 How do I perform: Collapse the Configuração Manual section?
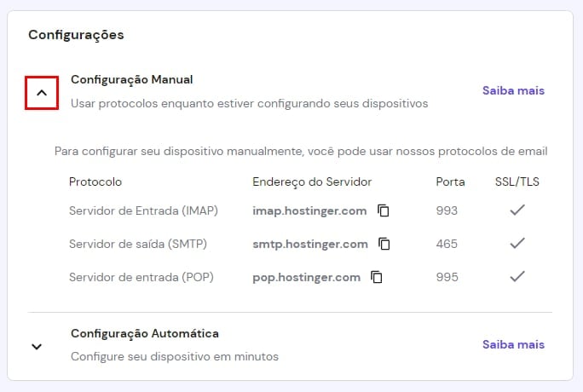tap(42, 92)
